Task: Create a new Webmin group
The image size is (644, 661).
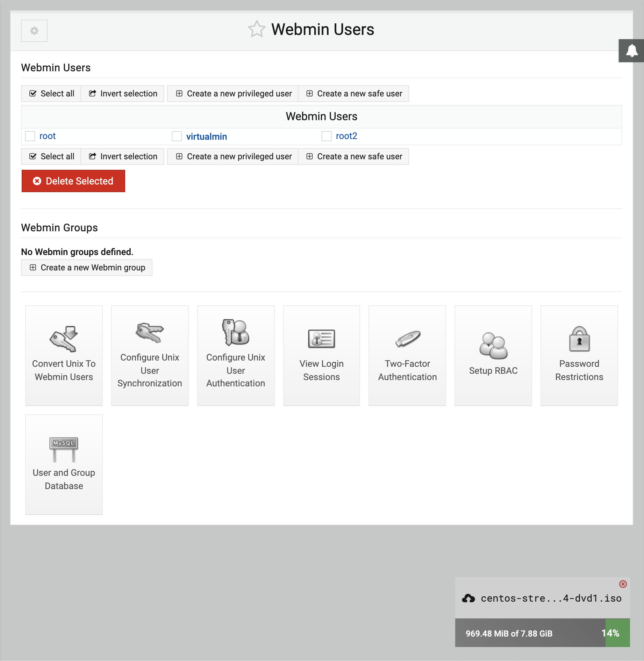Action: pyautogui.click(x=86, y=267)
